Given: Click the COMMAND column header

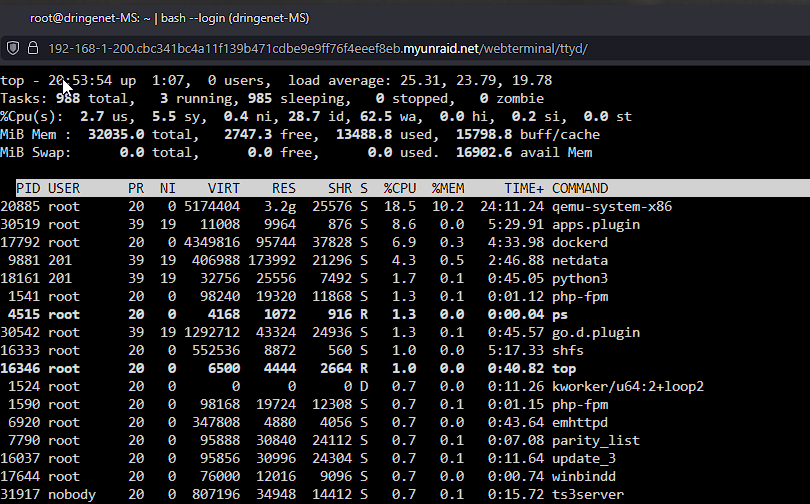Looking at the screenshot, I should click(x=580, y=188).
